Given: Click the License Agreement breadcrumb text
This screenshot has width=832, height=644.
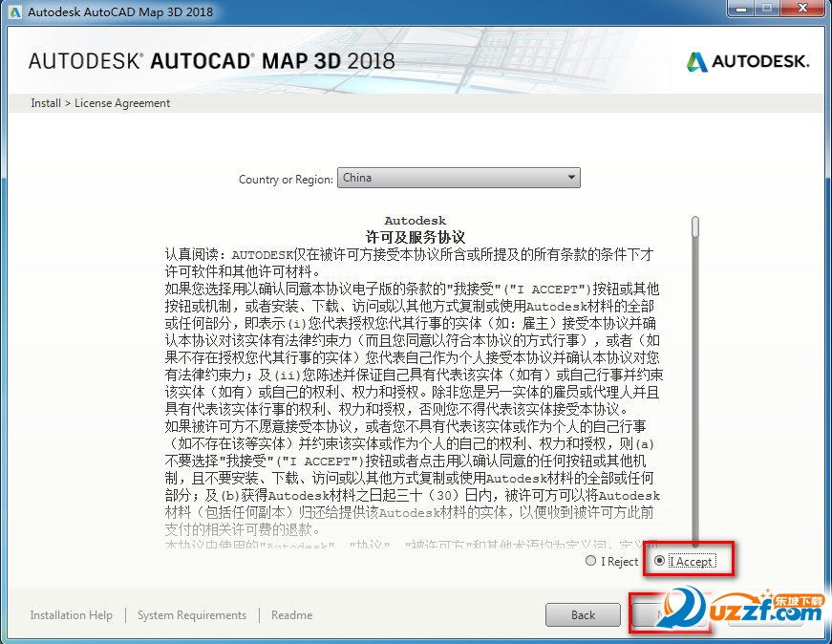Looking at the screenshot, I should (122, 103).
